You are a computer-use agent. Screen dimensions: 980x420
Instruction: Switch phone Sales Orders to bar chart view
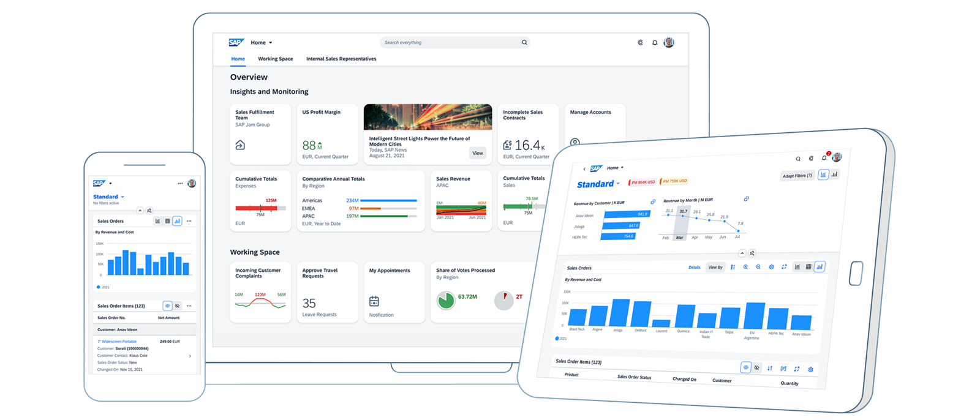(177, 221)
